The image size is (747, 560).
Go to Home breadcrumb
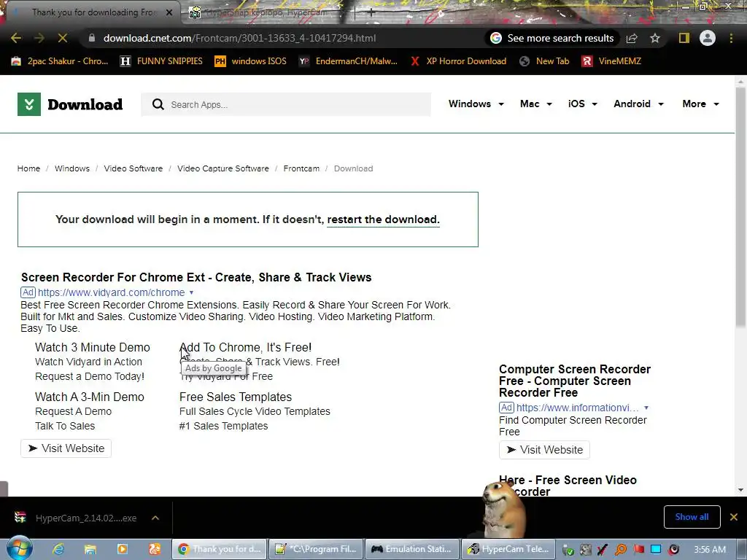(28, 168)
